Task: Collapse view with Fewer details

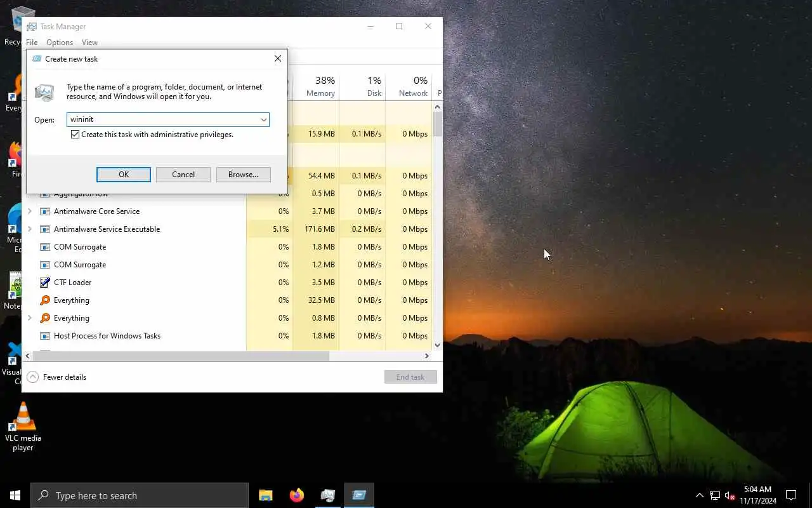Action: click(x=57, y=377)
